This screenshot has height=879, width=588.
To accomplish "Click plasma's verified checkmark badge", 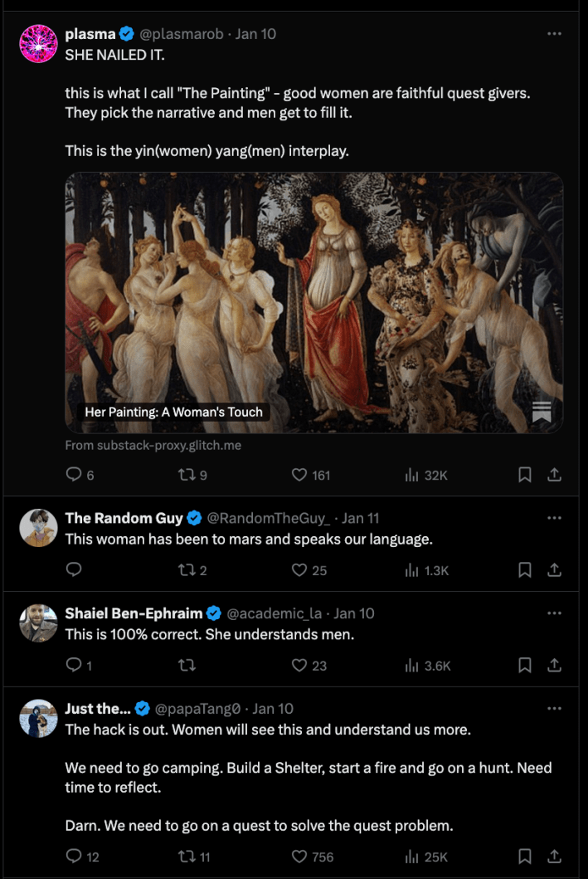I will [125, 34].
